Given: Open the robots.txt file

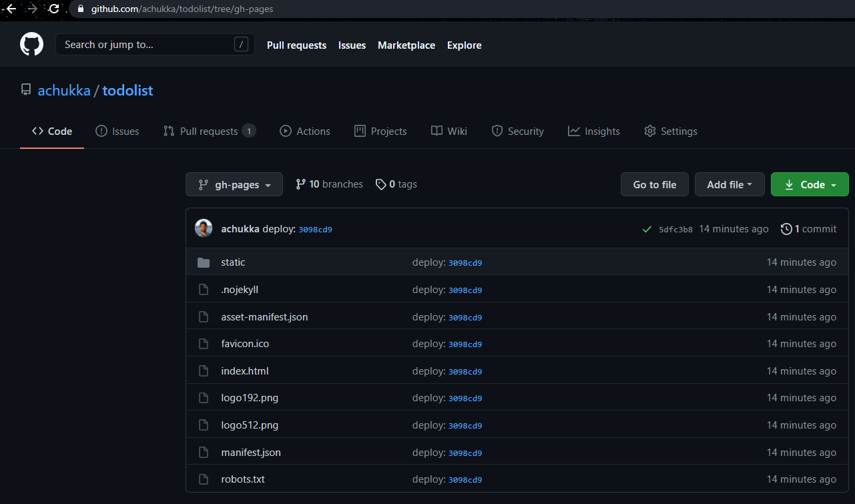Looking at the screenshot, I should (243, 479).
